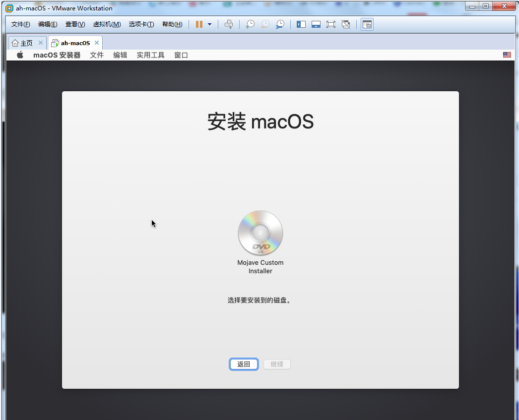The height and width of the screenshot is (420, 519).
Task: Click the console view icon
Action: tap(367, 24)
